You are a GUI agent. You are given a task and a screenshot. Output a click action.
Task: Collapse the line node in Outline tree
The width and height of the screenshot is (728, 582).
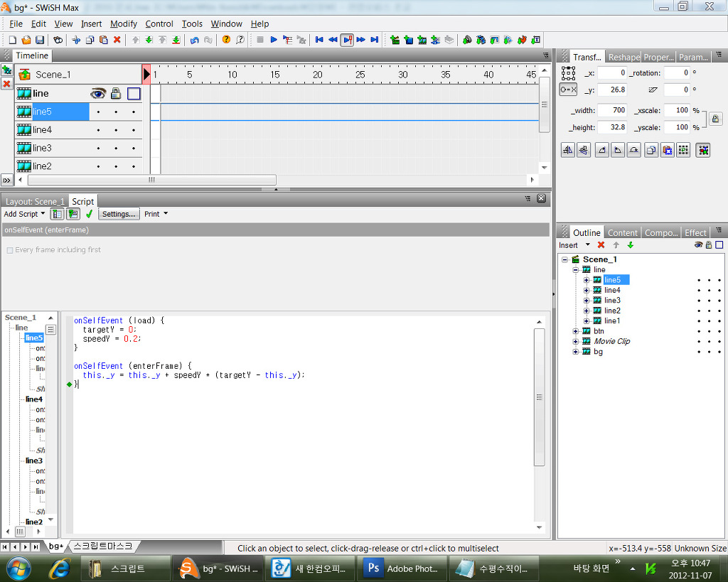(575, 269)
